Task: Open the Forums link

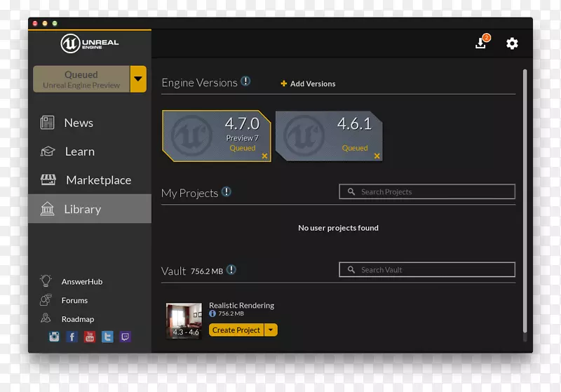Action: pyautogui.click(x=74, y=300)
